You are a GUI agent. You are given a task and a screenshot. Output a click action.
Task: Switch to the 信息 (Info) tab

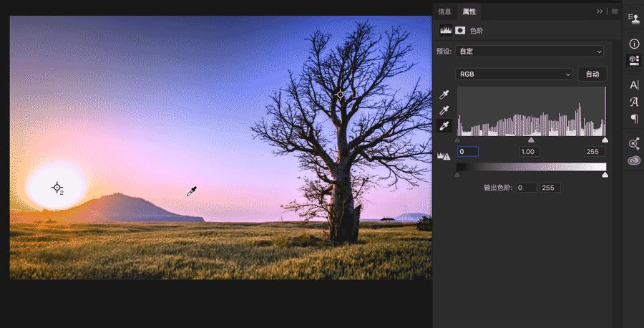[444, 11]
